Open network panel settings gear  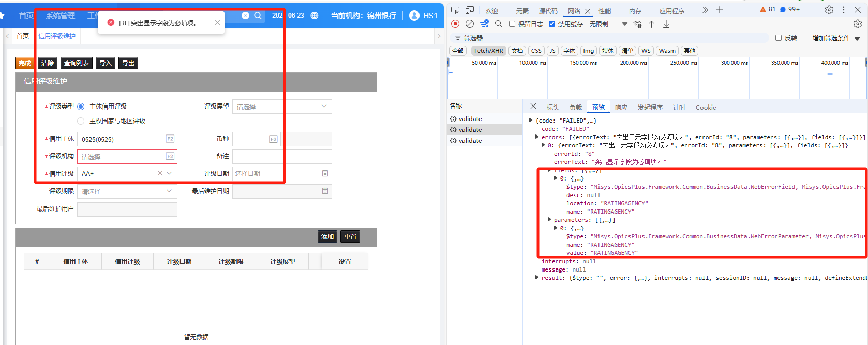click(x=858, y=24)
